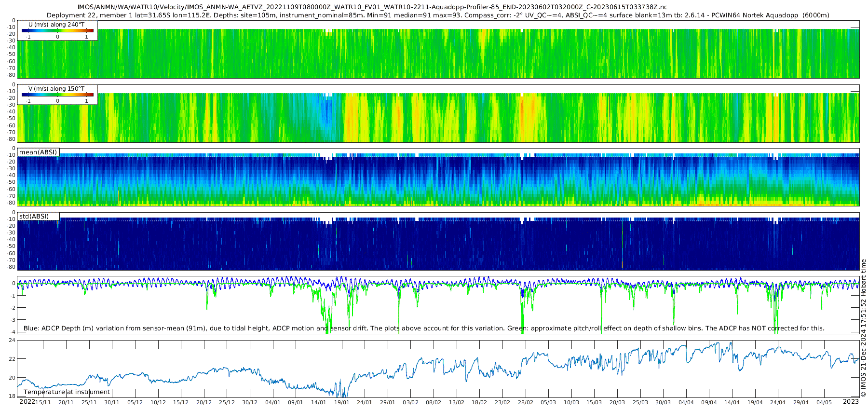Click the NetCDF file path title

(x=372, y=7)
